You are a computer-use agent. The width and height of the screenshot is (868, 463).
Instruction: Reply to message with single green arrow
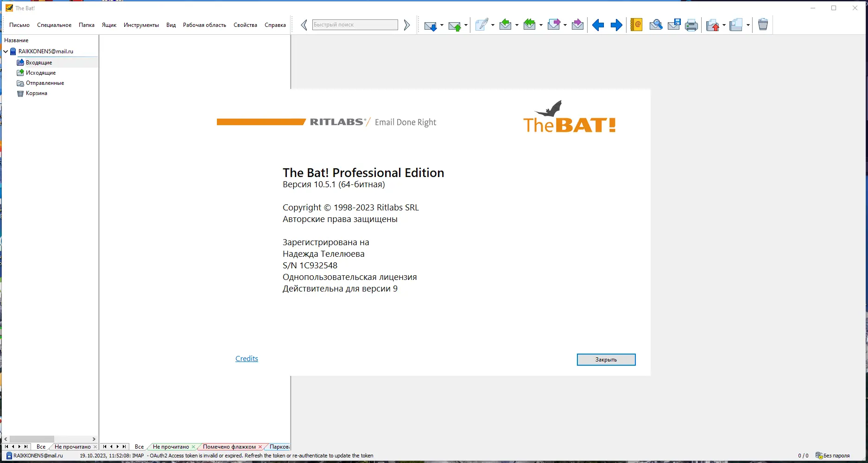tap(506, 25)
